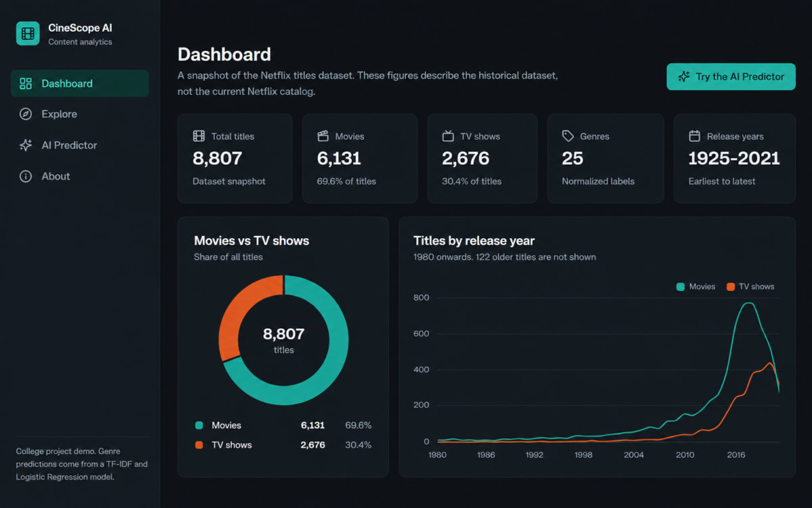Click the 6,131 count in donut legend
812x508 pixels.
(313, 425)
